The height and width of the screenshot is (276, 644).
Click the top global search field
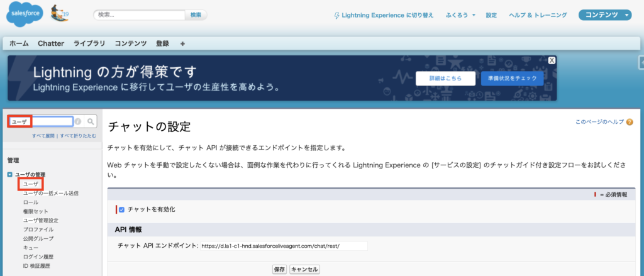tap(140, 15)
